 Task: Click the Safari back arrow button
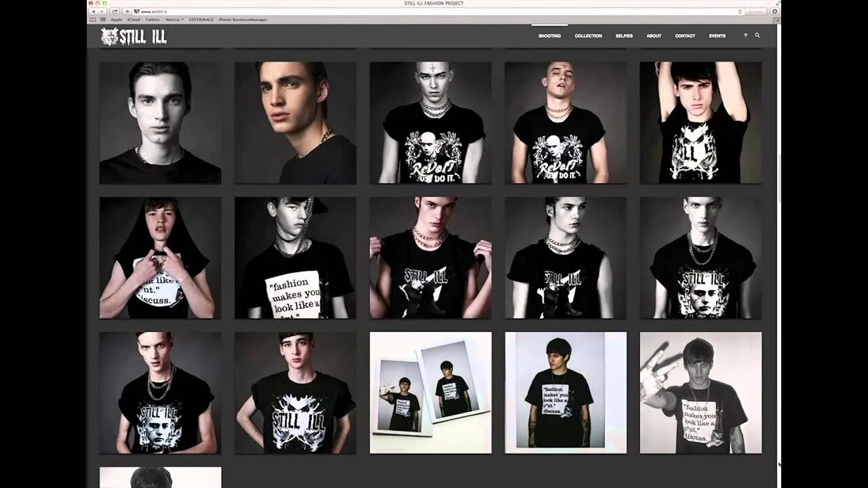click(94, 12)
